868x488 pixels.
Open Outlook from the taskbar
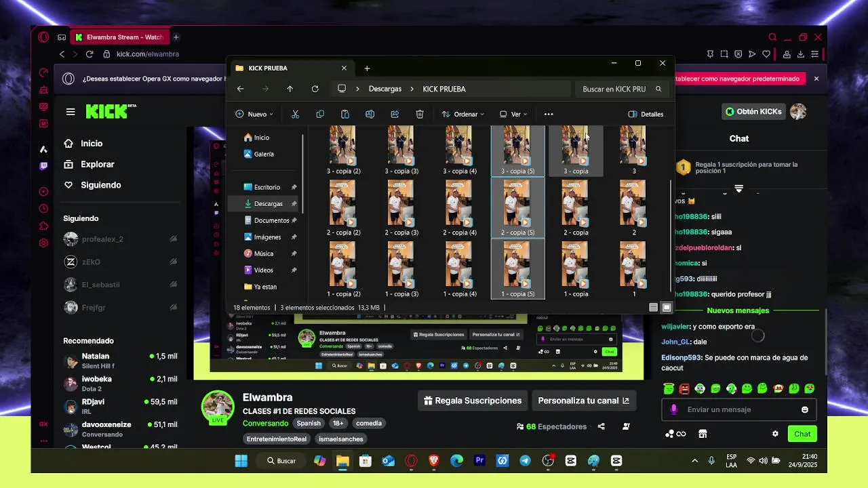click(x=388, y=460)
